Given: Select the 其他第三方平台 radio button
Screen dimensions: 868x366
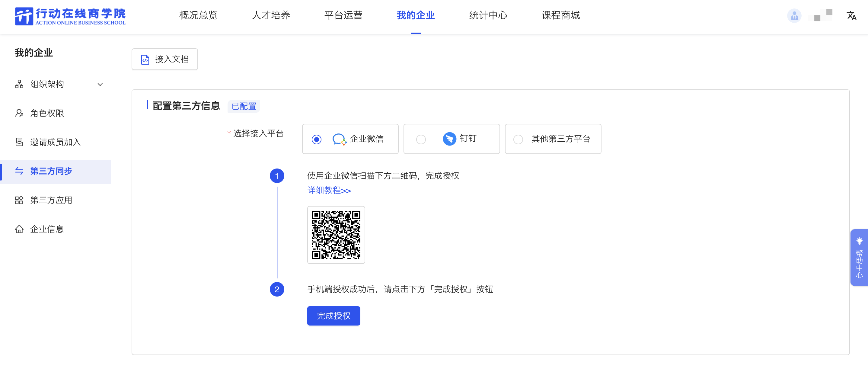Looking at the screenshot, I should pyautogui.click(x=518, y=139).
